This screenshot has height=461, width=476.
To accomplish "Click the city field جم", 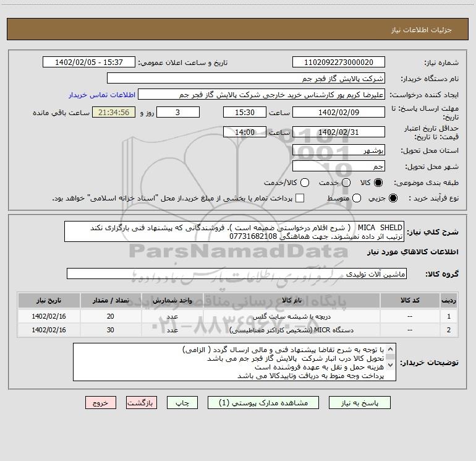I will tap(339, 166).
